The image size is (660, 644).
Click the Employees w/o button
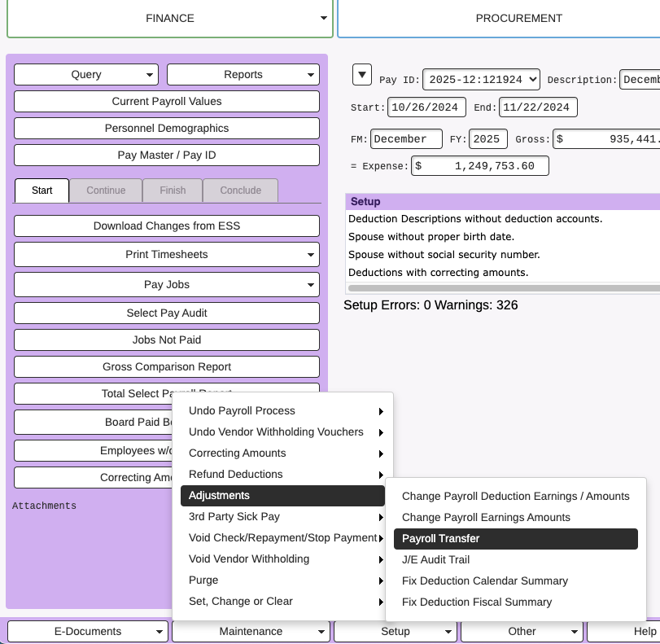94,451
